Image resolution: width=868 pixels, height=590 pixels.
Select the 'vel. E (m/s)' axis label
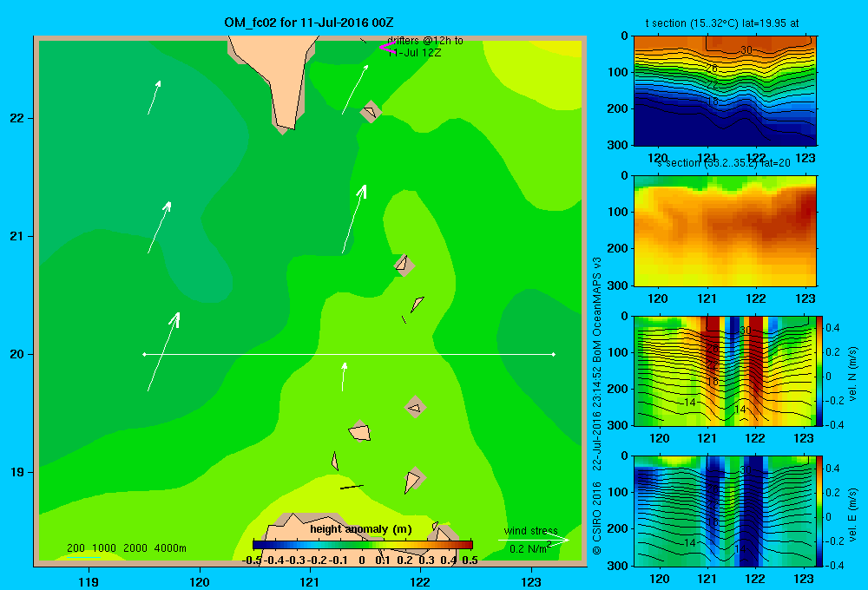click(x=853, y=515)
